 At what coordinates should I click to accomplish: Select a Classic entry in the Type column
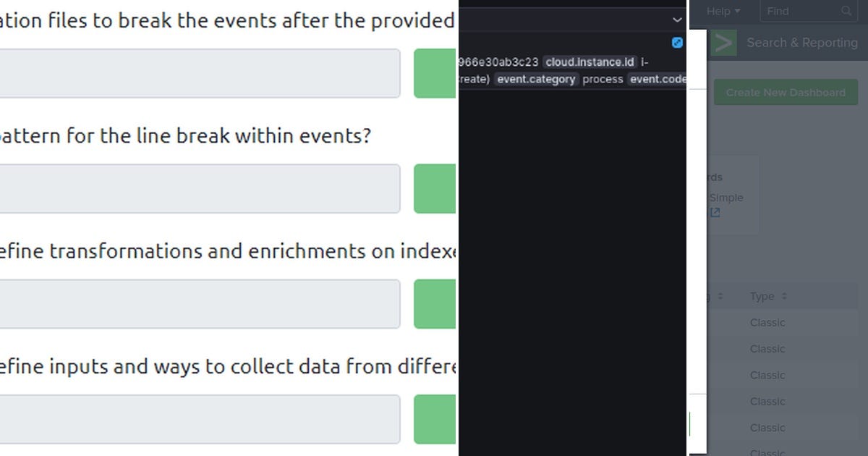click(767, 323)
